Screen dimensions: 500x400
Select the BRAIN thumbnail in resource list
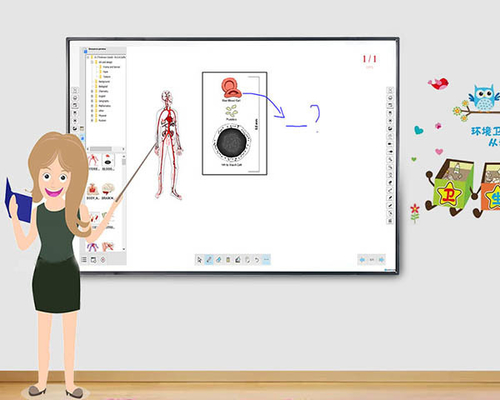pyautogui.click(x=108, y=191)
